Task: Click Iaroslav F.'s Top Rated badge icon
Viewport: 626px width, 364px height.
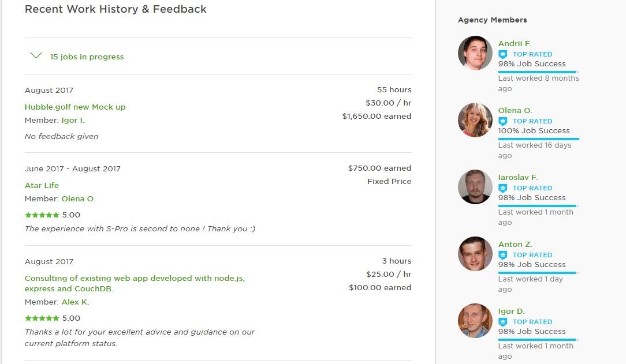Action: pyautogui.click(x=502, y=188)
